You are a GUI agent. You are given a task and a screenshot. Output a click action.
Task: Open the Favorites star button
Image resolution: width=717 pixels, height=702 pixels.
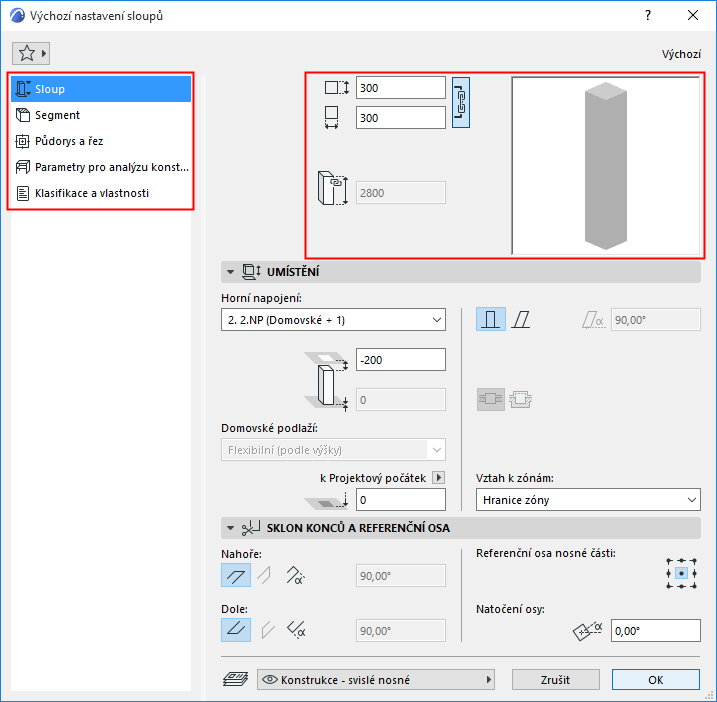click(31, 54)
